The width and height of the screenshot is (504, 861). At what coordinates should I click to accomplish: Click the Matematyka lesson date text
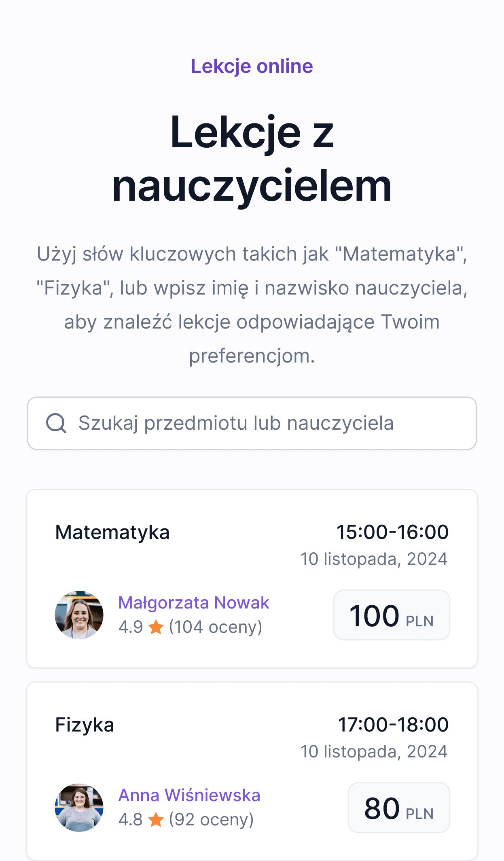374,559
